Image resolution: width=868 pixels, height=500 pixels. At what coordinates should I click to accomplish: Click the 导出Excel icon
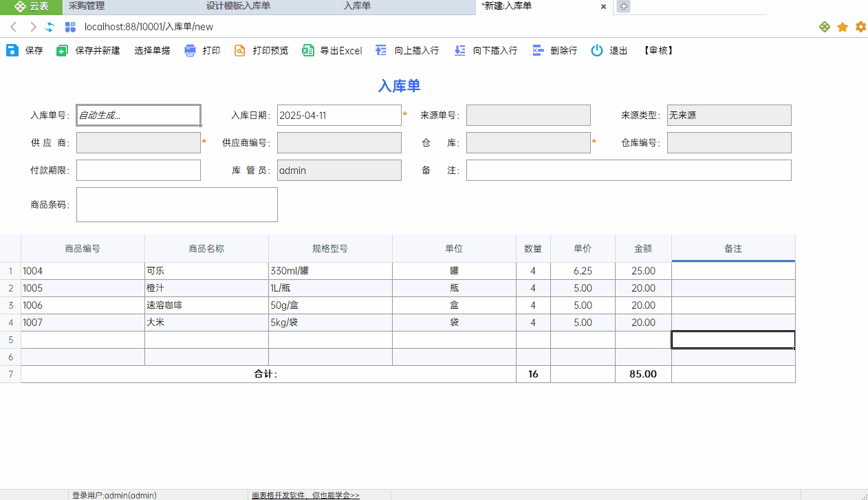pyautogui.click(x=308, y=50)
